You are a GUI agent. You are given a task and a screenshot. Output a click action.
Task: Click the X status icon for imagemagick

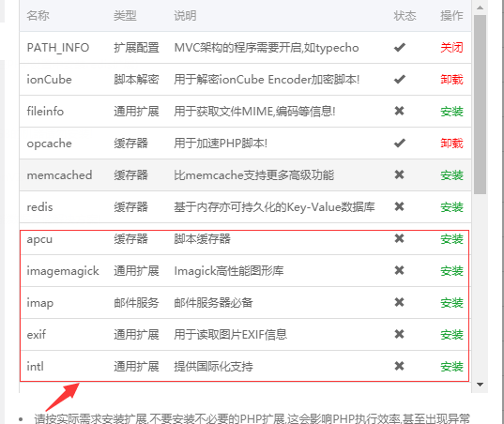pos(399,270)
